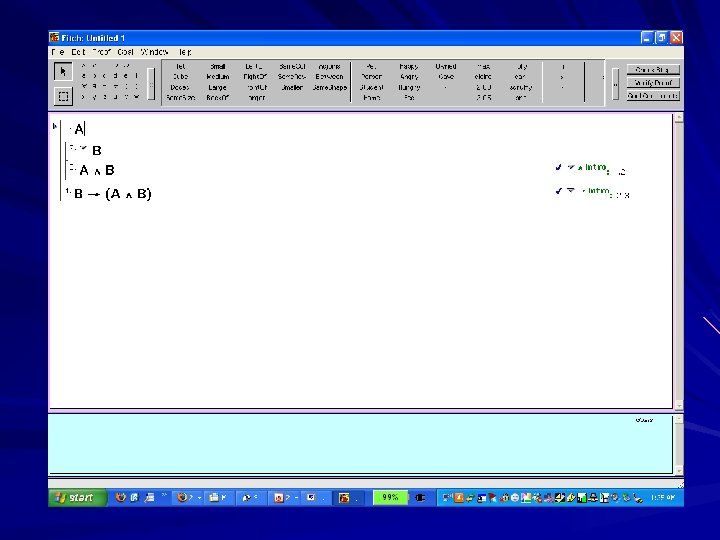Select the arrow pointer tool
The width and height of the screenshot is (720, 540).
coord(63,72)
